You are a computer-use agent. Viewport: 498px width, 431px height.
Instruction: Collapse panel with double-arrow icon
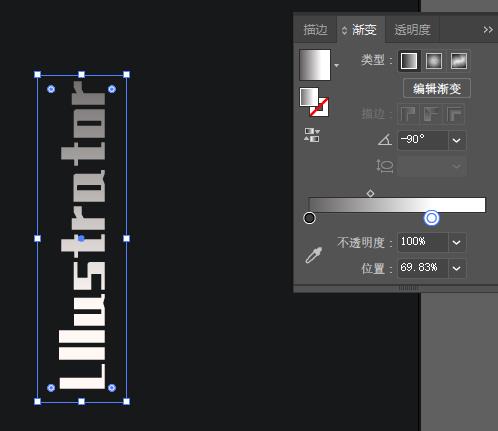(488, 30)
